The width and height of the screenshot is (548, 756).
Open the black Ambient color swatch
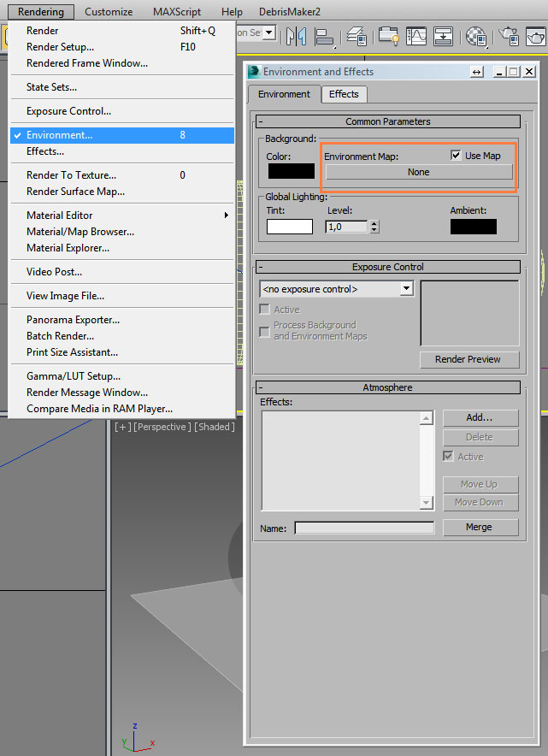[474, 227]
